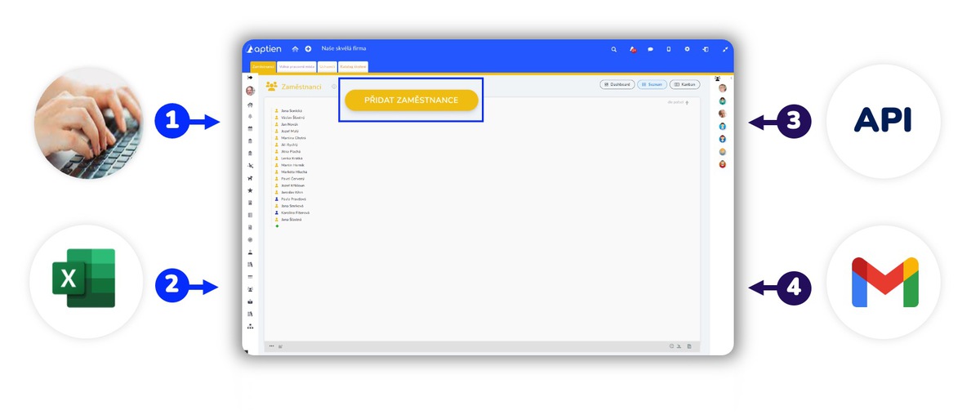This screenshot has height=415, width=980.
Task: Switch to the Zaměstnanci tab
Action: [x=263, y=67]
